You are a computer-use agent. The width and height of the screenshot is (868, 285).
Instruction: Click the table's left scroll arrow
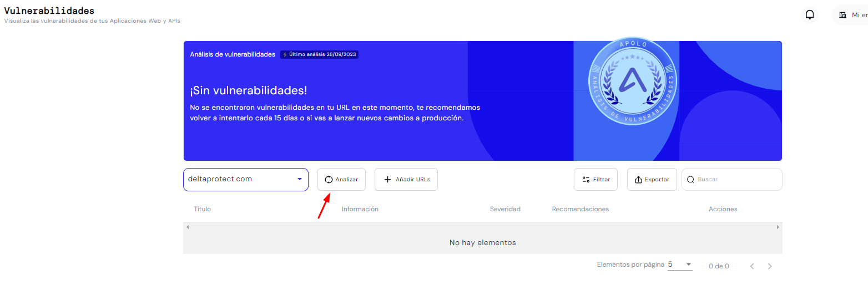point(188,227)
